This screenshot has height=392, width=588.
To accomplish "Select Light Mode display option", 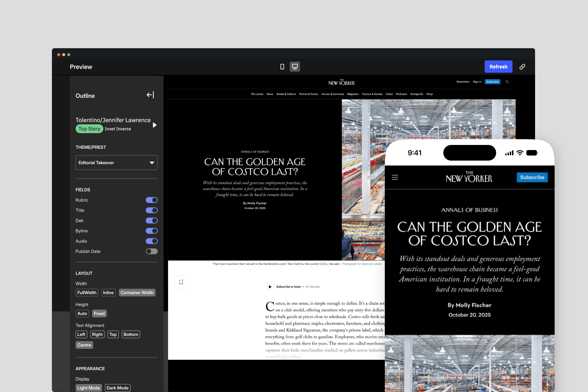I will 89,388.
